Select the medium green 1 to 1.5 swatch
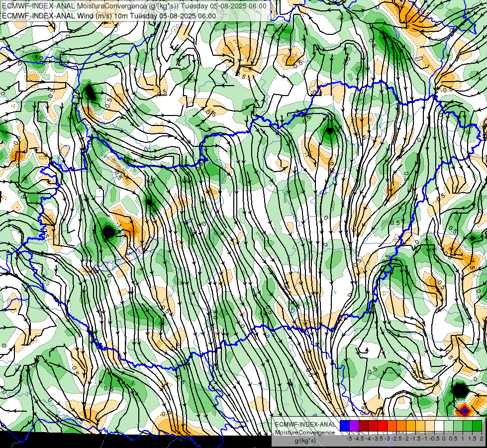The image size is (487, 448). (468, 426)
